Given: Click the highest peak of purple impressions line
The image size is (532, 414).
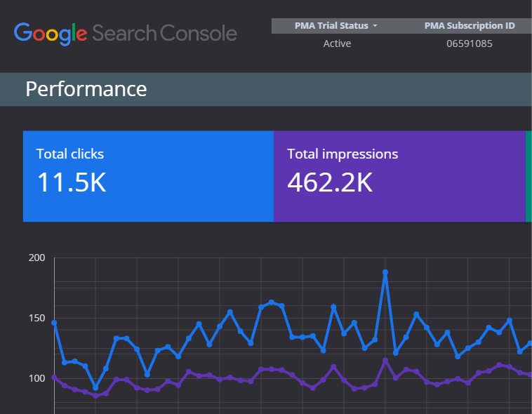Looking at the screenshot, I should point(385,361).
